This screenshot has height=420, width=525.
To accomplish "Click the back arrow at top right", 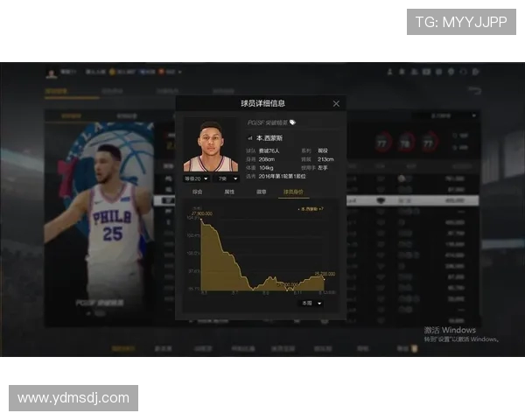I will tap(475, 90).
